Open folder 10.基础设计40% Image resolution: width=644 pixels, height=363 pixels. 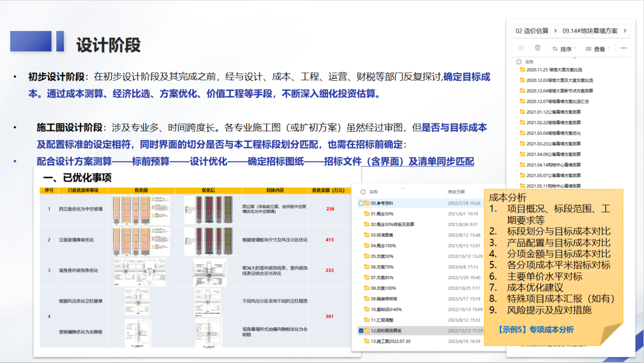point(383,309)
